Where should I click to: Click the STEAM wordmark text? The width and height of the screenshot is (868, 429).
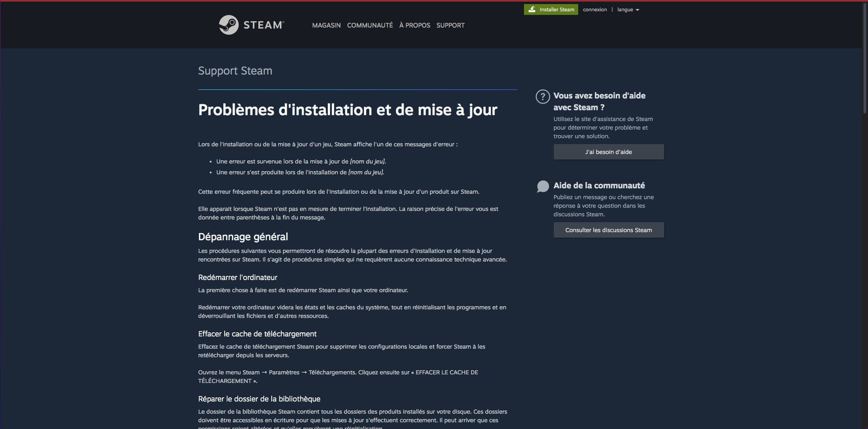coord(264,25)
